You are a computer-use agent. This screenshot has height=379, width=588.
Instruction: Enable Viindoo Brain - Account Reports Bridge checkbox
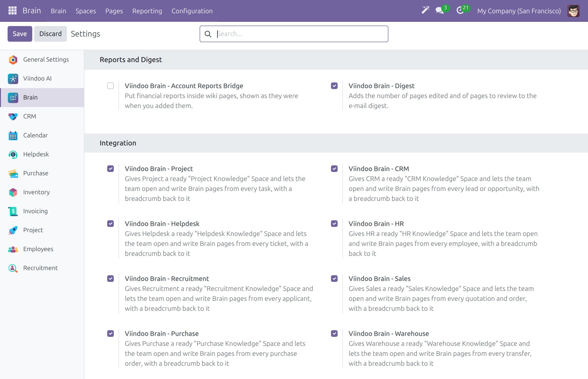tap(110, 86)
